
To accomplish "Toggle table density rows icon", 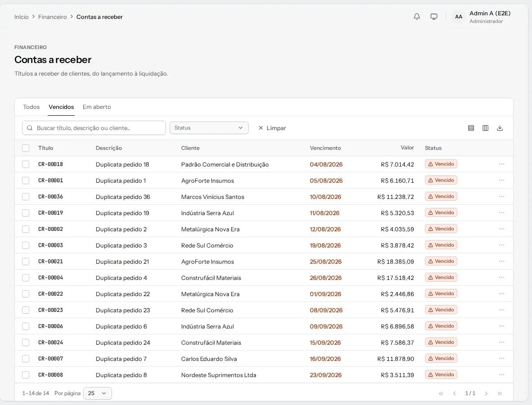I will [471, 128].
